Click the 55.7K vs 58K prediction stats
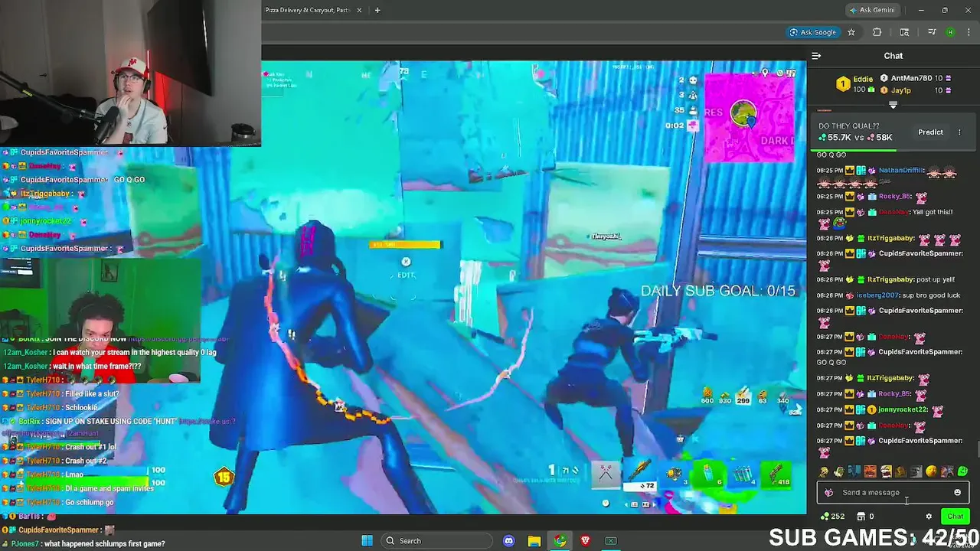980x551 pixels. point(855,138)
